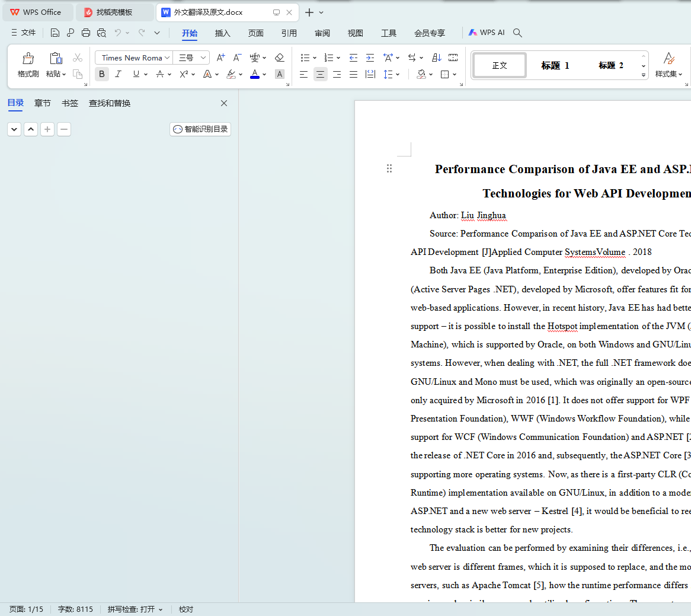Click the plus button in outline panel
The height and width of the screenshot is (616, 691).
pyautogui.click(x=47, y=129)
